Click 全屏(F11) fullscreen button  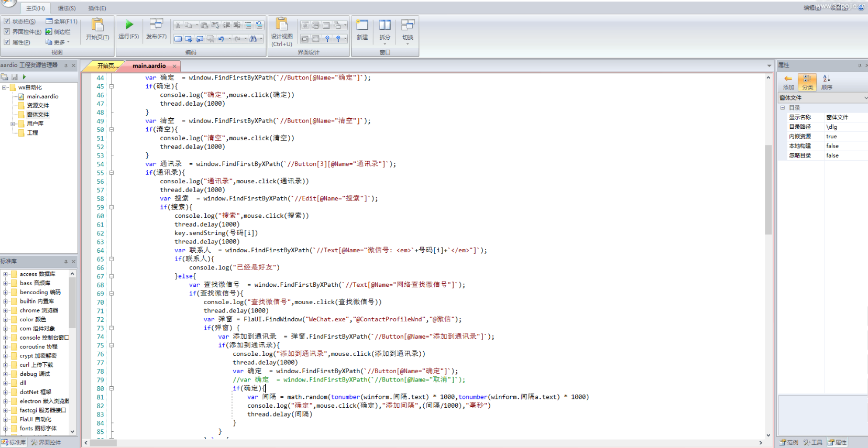point(61,21)
